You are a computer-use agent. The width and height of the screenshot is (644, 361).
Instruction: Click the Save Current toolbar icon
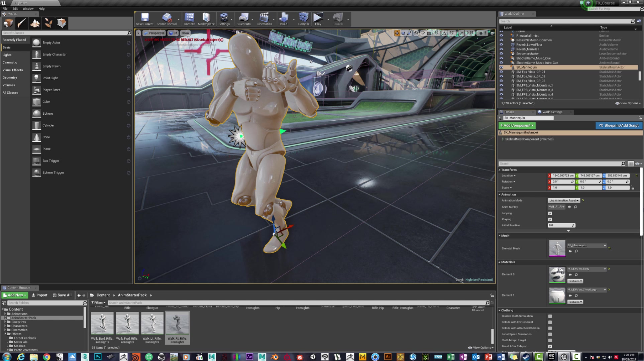point(144,19)
